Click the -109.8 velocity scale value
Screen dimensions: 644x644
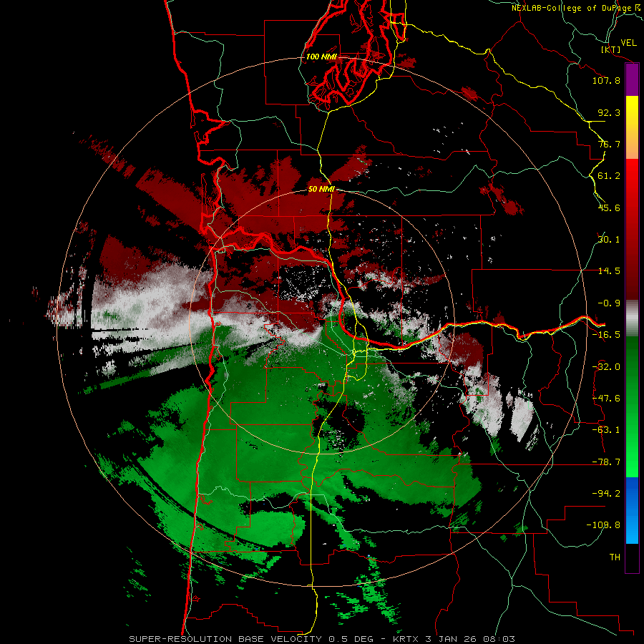[x=603, y=525]
